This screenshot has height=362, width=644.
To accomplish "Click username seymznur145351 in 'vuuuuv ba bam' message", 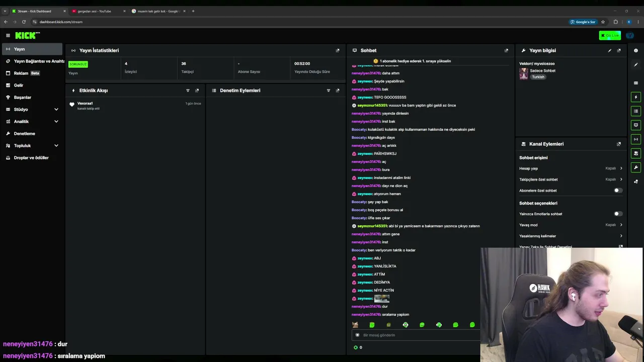I will [x=372, y=105].
